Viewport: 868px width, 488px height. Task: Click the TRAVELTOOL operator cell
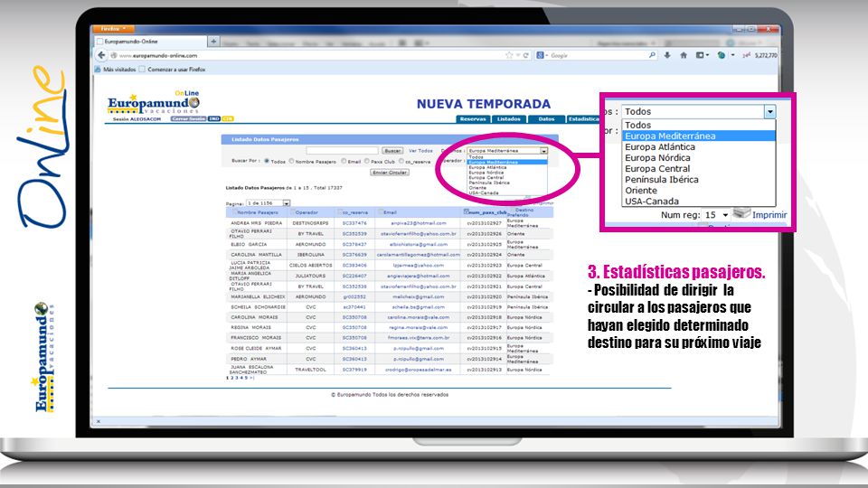tap(310, 370)
